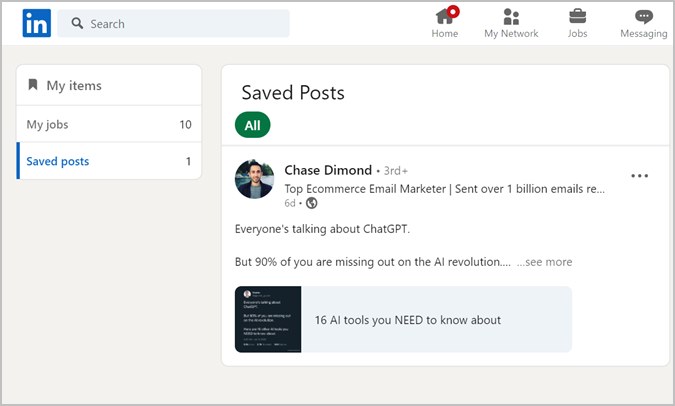The image size is (675, 406).
Task: Click the My jobs count 10
Action: tap(186, 124)
